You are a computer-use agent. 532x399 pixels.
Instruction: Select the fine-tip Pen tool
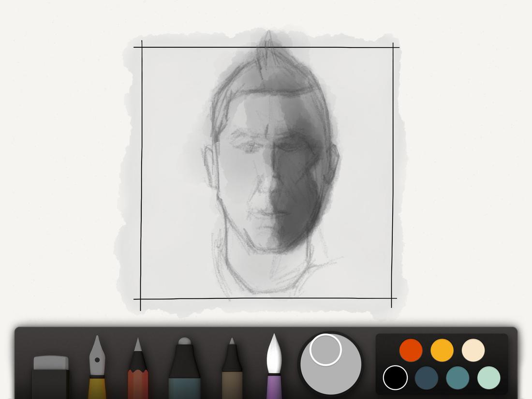click(x=232, y=372)
